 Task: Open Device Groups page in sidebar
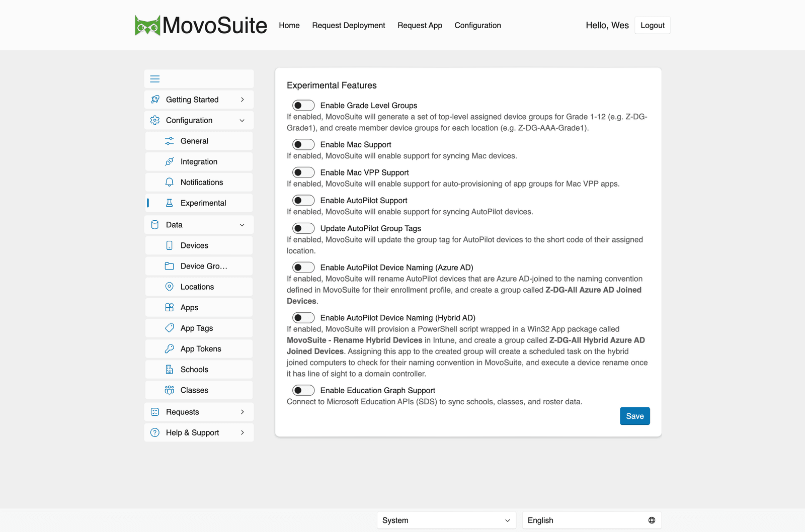pyautogui.click(x=199, y=266)
